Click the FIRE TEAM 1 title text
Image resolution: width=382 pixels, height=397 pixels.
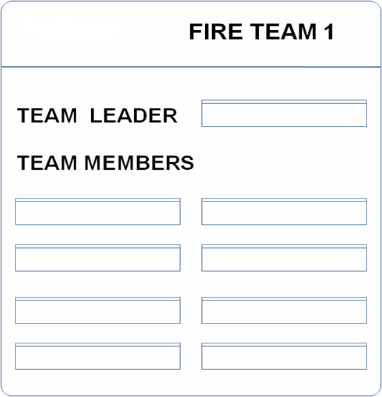click(x=261, y=32)
